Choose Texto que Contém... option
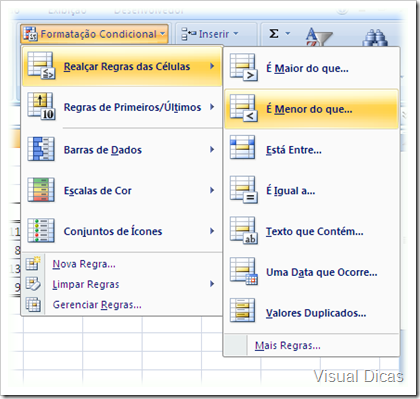This screenshot has width=420, height=399. (x=314, y=231)
